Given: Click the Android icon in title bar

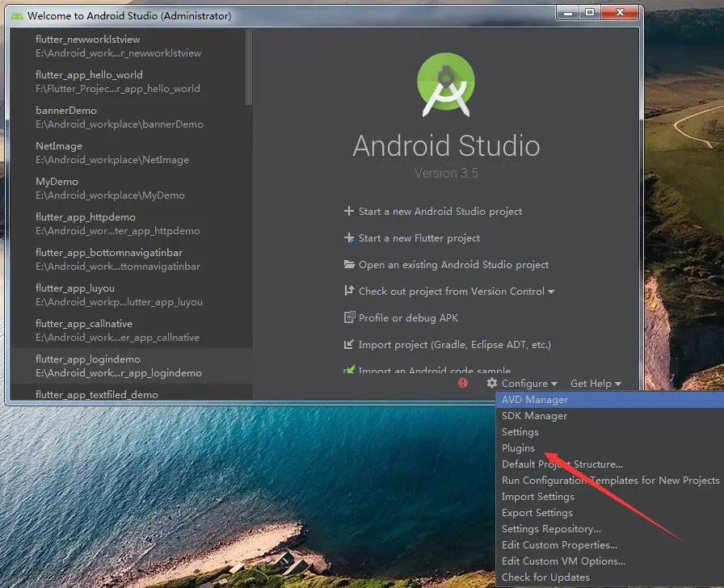Looking at the screenshot, I should pyautogui.click(x=17, y=16).
